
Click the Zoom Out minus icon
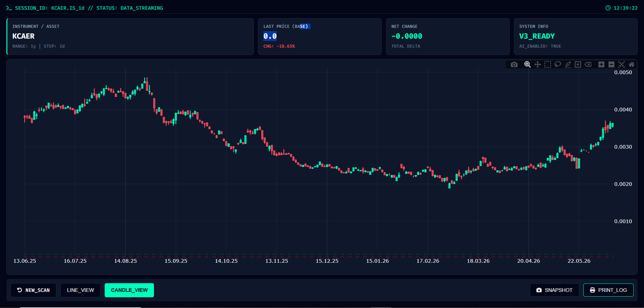tap(612, 64)
